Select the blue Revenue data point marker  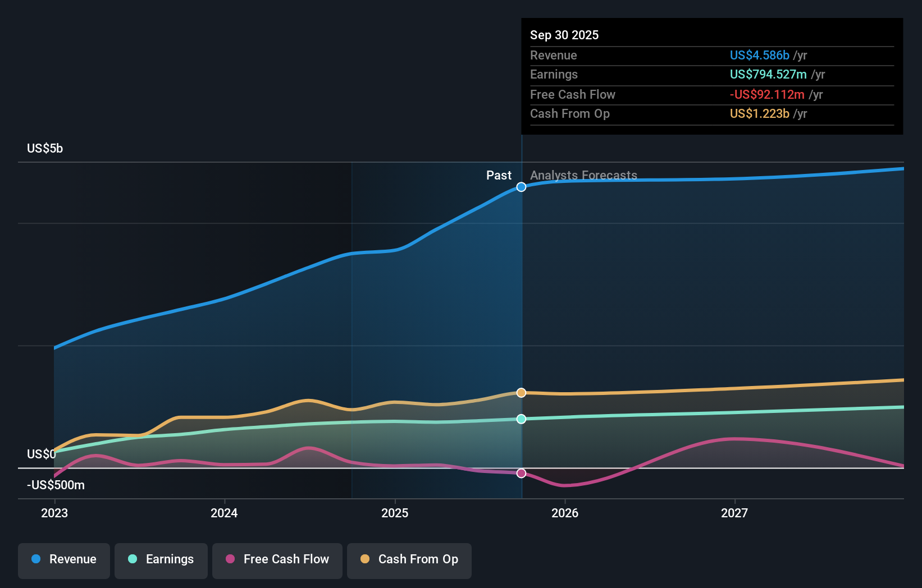(x=522, y=187)
